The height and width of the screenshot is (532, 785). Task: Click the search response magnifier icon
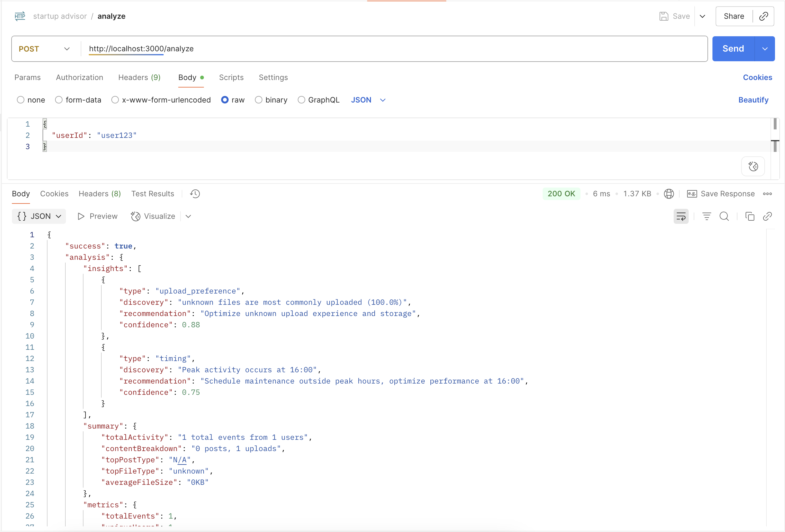[724, 216]
